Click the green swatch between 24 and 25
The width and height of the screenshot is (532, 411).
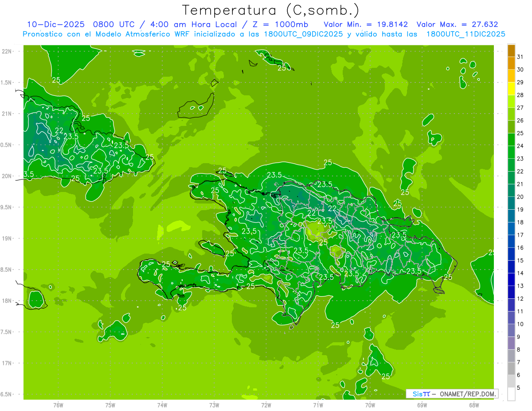[x=511, y=140]
